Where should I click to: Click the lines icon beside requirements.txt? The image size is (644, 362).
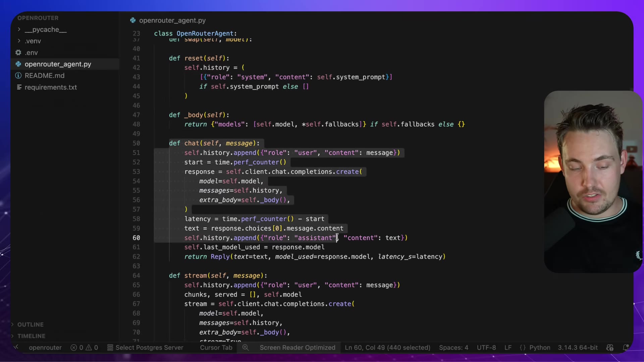pyautogui.click(x=19, y=87)
